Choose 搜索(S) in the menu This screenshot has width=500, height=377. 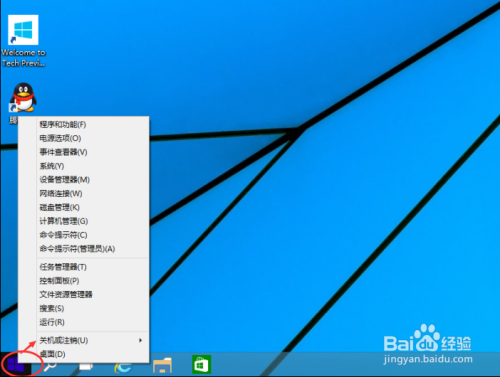click(x=83, y=309)
